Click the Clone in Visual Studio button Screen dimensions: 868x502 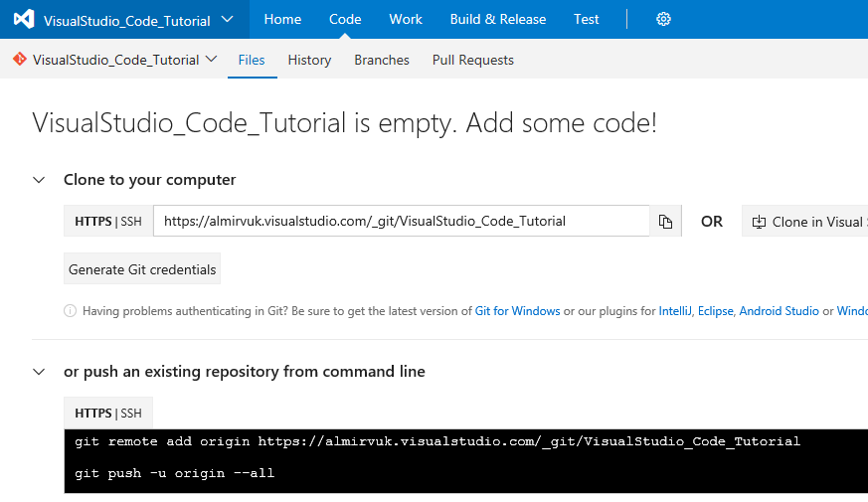pos(805,222)
